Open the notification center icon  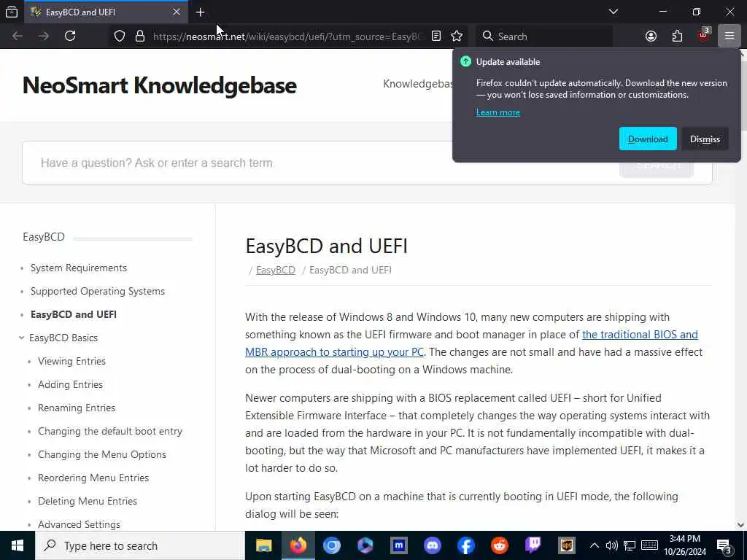pyautogui.click(x=724, y=546)
